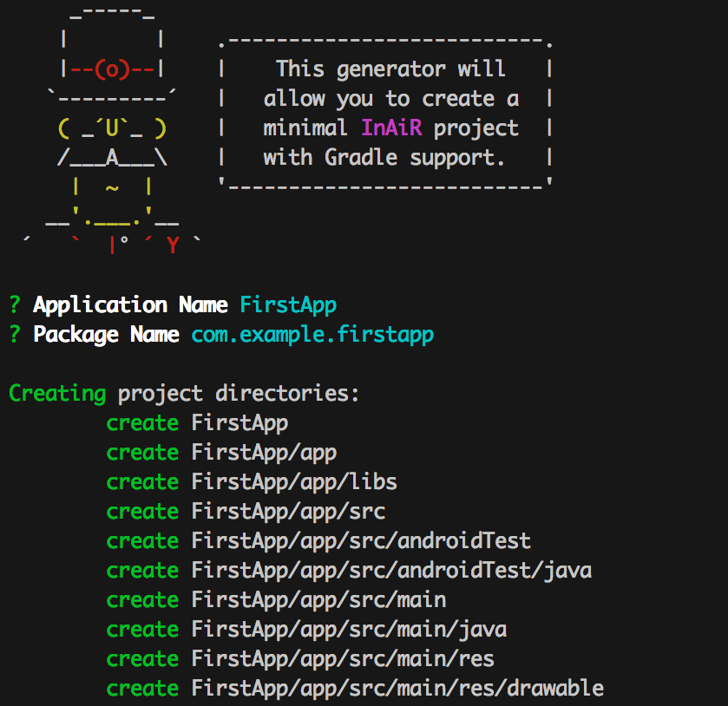Click the yellow face of the ASCII mascot
This screenshot has width=728, height=706.
(112, 129)
